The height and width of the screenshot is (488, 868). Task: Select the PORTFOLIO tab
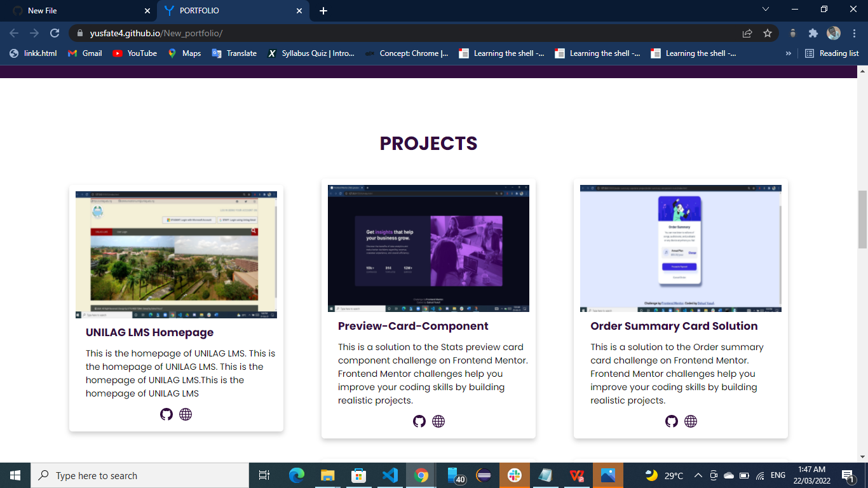tap(233, 11)
